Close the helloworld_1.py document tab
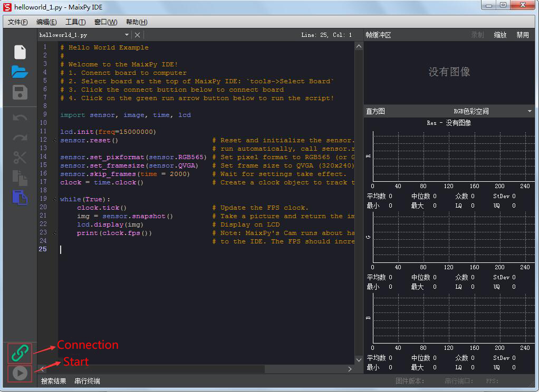 [x=137, y=35]
